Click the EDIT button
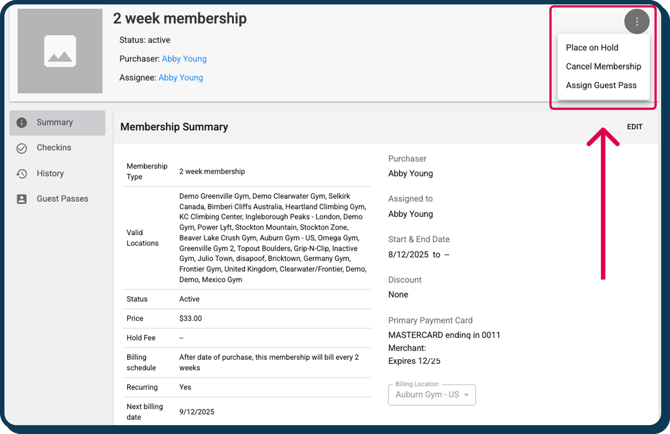Image resolution: width=670 pixels, height=434 pixels. coord(635,127)
